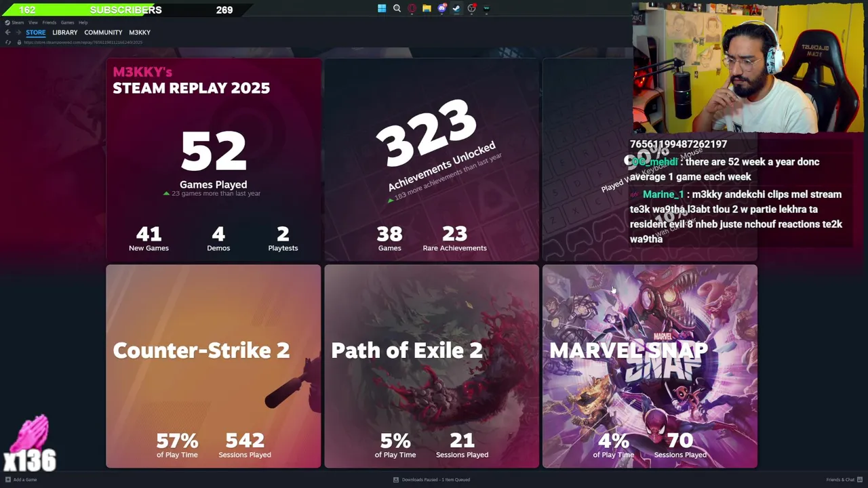868x488 pixels.
Task: Open the dark green taskbar app icon
Action: tap(486, 9)
